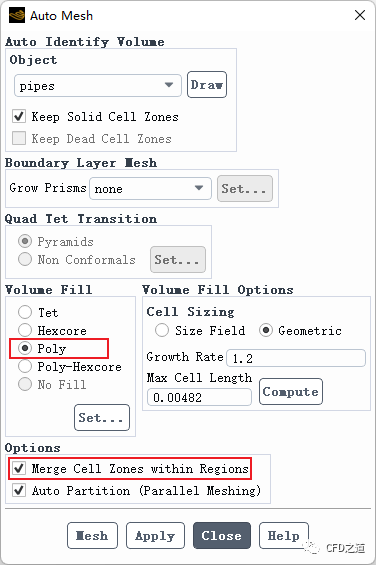Screen dimensions: 376x565
Task: Toggle Auto Partition parallel meshing checkbox
Action: pos(19,490)
